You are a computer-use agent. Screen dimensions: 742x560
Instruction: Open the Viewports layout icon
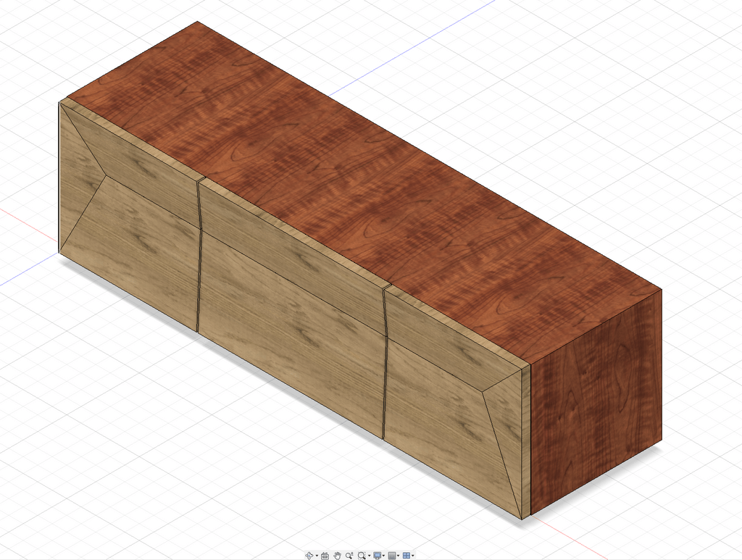(407, 556)
